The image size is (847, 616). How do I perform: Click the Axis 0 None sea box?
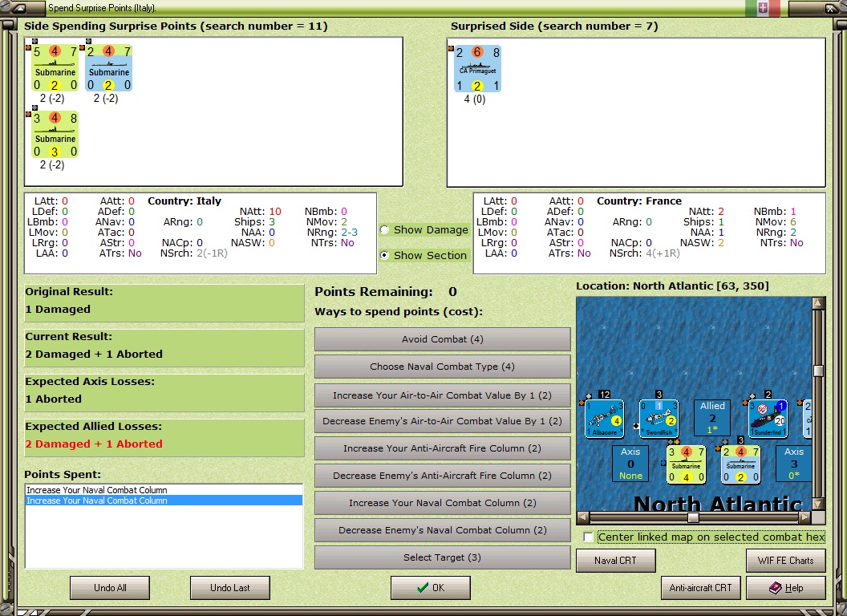[630, 463]
